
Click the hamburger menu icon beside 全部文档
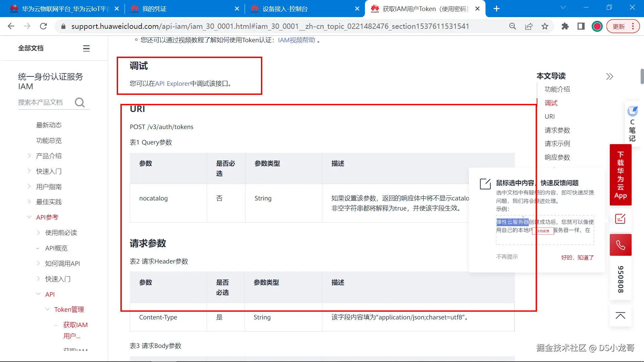[x=86, y=48]
